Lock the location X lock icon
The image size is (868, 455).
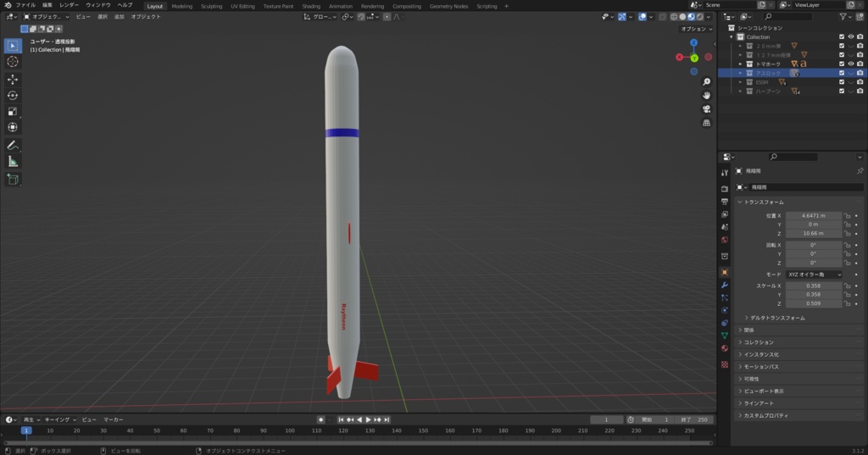(848, 216)
